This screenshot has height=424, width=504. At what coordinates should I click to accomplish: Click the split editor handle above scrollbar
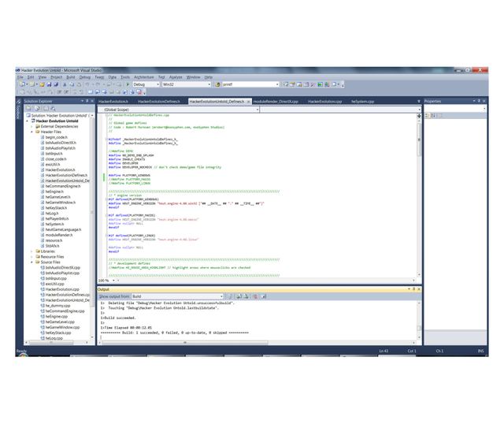click(x=419, y=116)
